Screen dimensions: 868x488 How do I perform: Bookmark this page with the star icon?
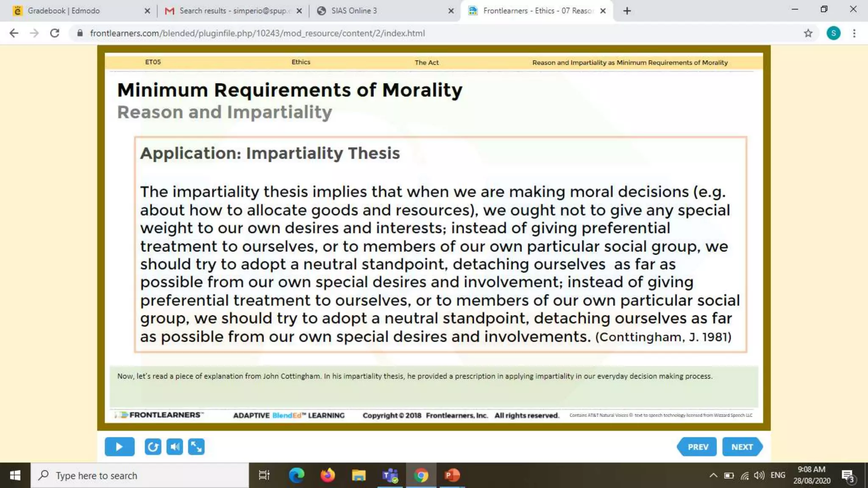click(x=808, y=33)
